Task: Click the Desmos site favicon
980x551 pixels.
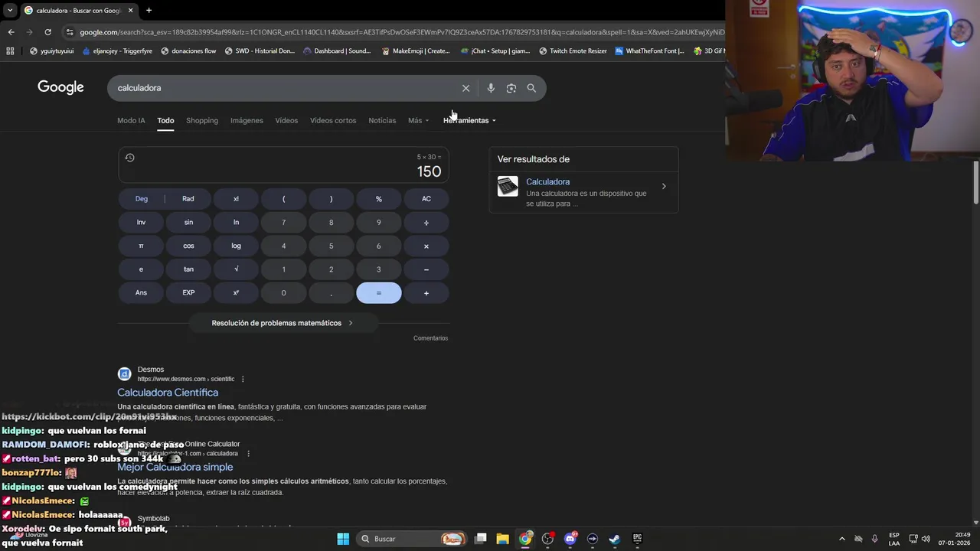Action: click(124, 374)
